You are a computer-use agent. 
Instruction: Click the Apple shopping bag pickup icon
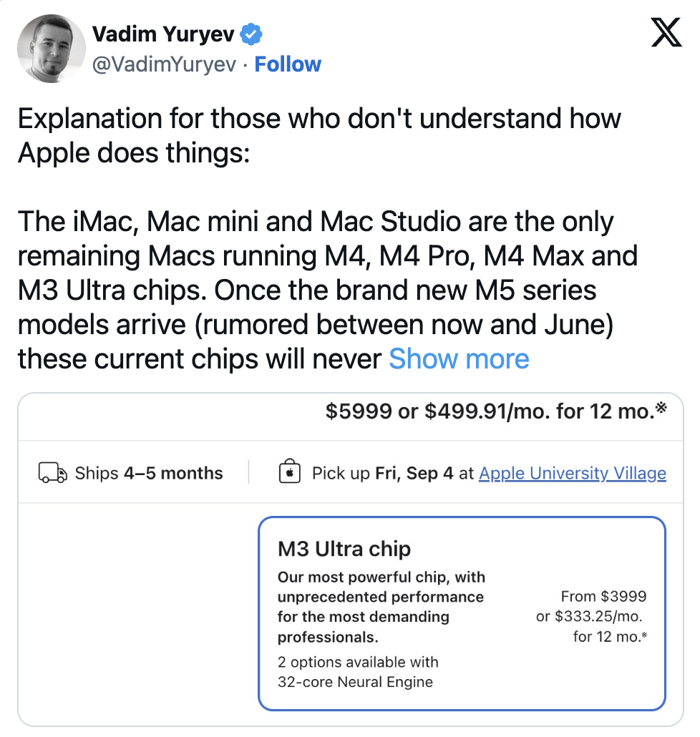click(290, 473)
